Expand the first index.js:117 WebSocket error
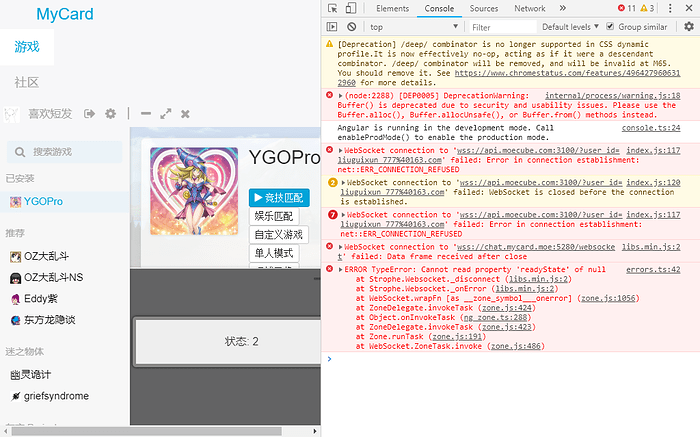This screenshot has height=437, width=700. click(340, 150)
